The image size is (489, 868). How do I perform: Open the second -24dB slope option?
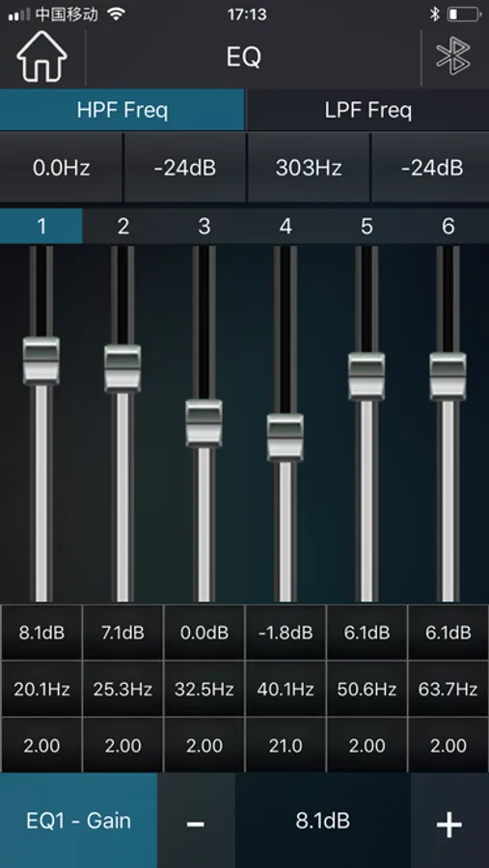(x=431, y=168)
